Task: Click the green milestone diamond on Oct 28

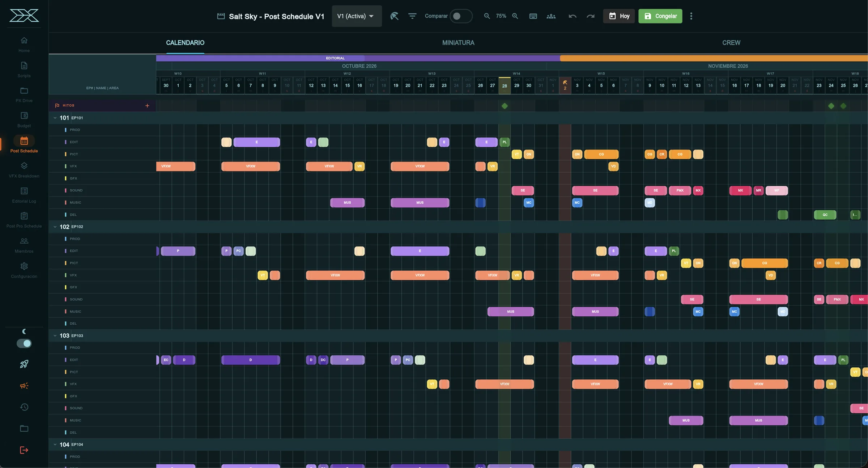Action: pos(505,106)
